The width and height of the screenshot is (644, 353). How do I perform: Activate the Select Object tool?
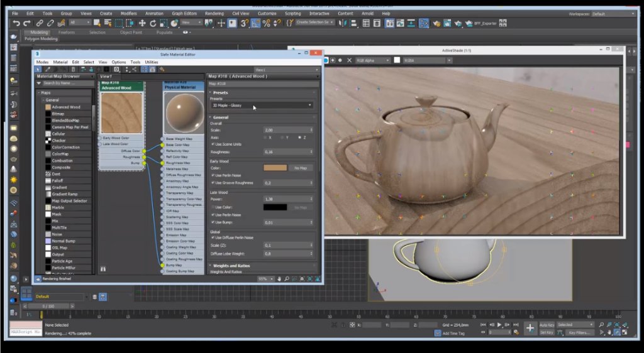97,23
